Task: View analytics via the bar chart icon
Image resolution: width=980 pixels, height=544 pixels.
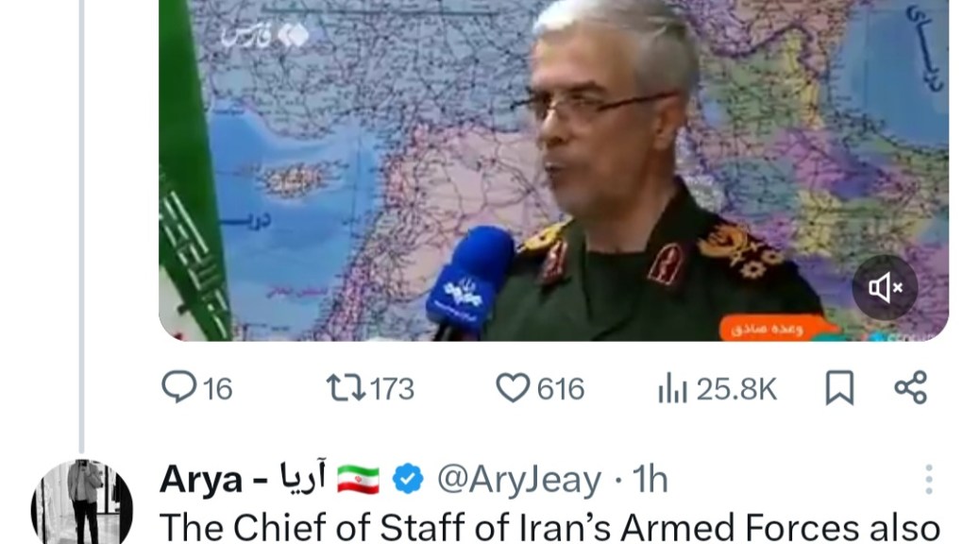Action: click(x=672, y=387)
